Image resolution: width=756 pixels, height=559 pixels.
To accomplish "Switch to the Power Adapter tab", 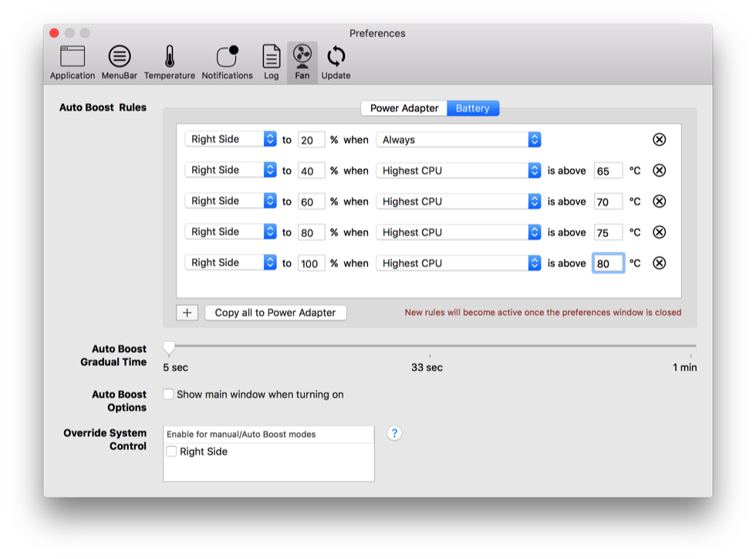I will tap(403, 109).
